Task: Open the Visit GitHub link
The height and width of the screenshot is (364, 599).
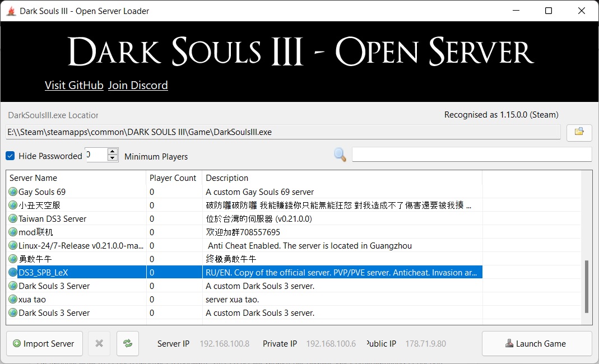Action: click(x=74, y=85)
